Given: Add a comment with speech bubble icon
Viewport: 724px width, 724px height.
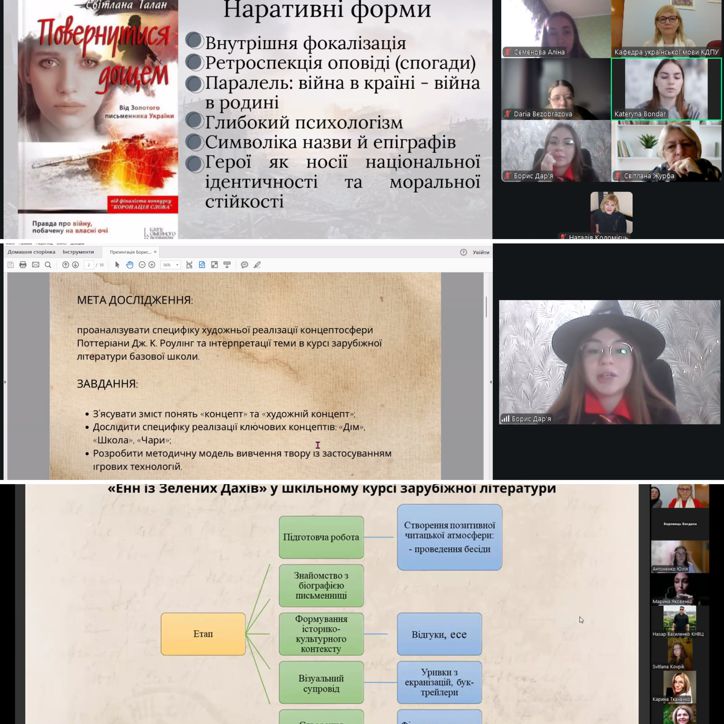Looking at the screenshot, I should [244, 265].
